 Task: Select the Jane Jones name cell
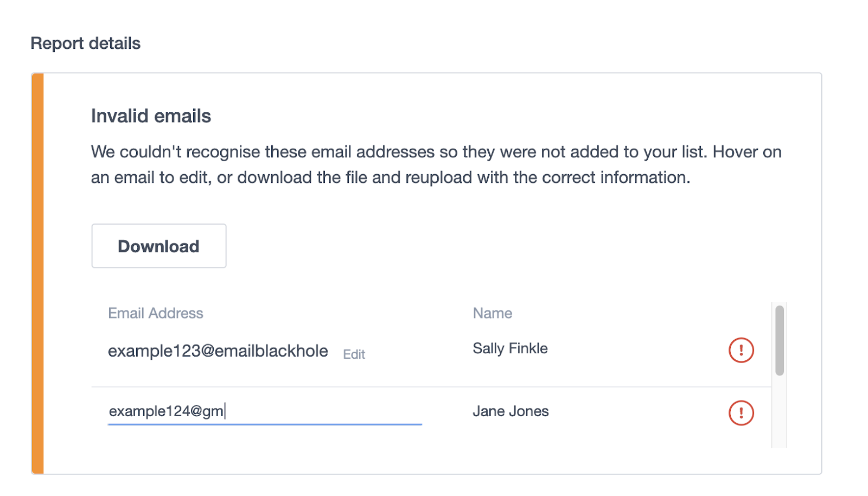[x=510, y=411]
